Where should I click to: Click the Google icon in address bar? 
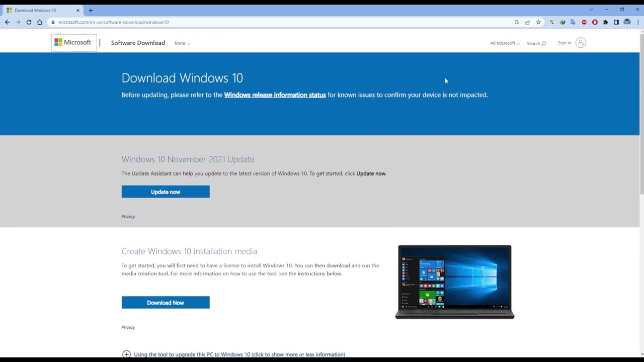coord(517,22)
